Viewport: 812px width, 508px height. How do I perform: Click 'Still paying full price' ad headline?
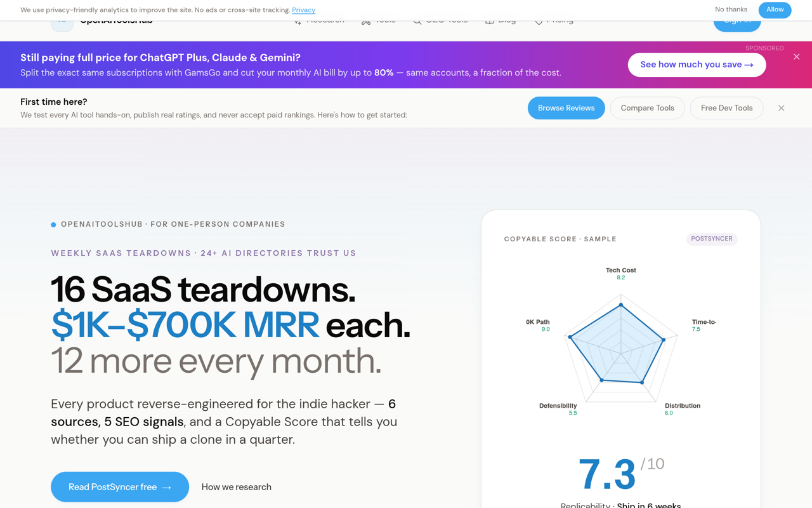tap(160, 57)
